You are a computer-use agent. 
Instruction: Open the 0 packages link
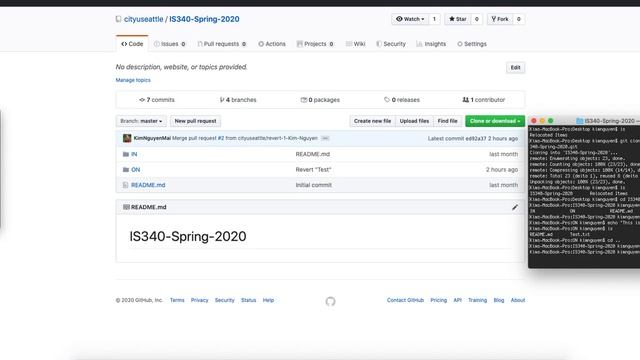pos(320,100)
